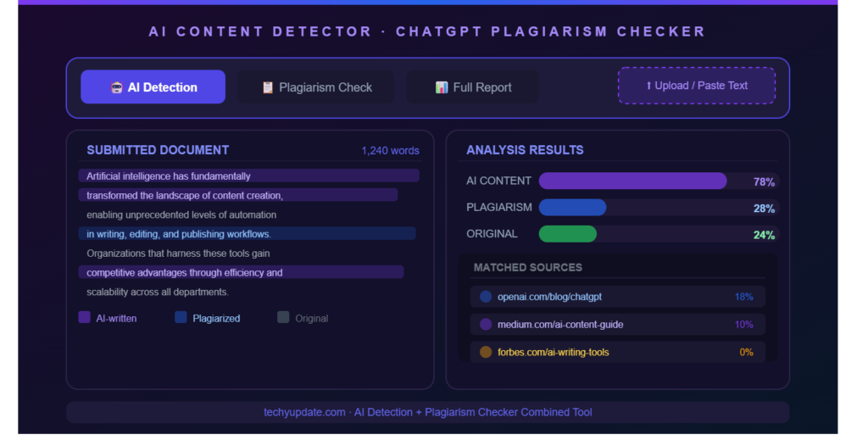Click line 'in writing, editing, and publishing workflows.'
The image size is (868, 446).
click(x=247, y=234)
